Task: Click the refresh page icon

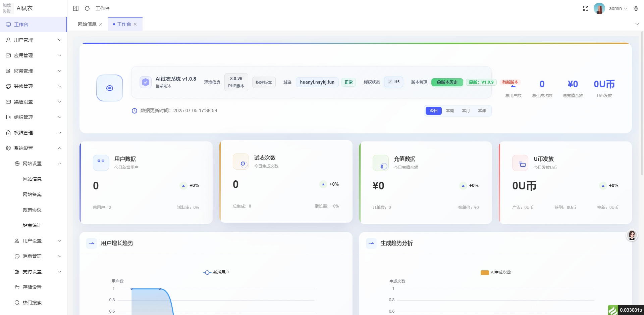Action: pyautogui.click(x=87, y=8)
